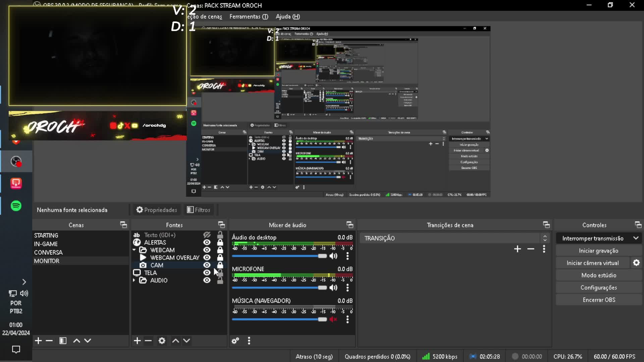Open Interromper transmissão dropdown arrow
644x362 pixels.
tap(636, 238)
